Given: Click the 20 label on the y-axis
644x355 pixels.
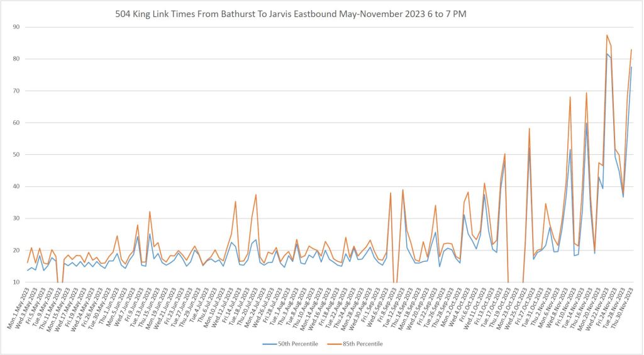Looking at the screenshot, I should click(x=15, y=251).
